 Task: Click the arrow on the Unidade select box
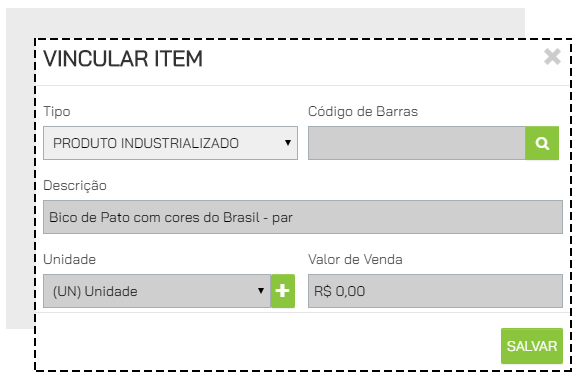point(261,291)
